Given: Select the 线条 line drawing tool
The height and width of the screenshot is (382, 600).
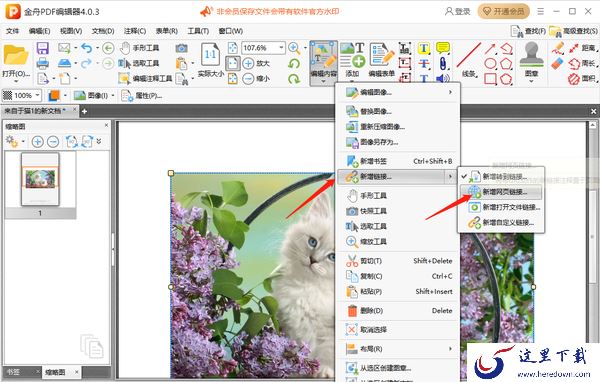Looking at the screenshot, I should point(469,60).
